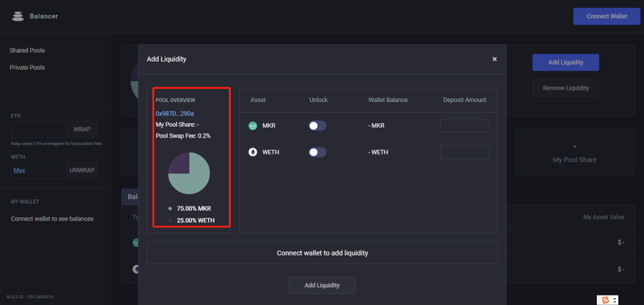Click the My Pool Share card on right

[575, 153]
